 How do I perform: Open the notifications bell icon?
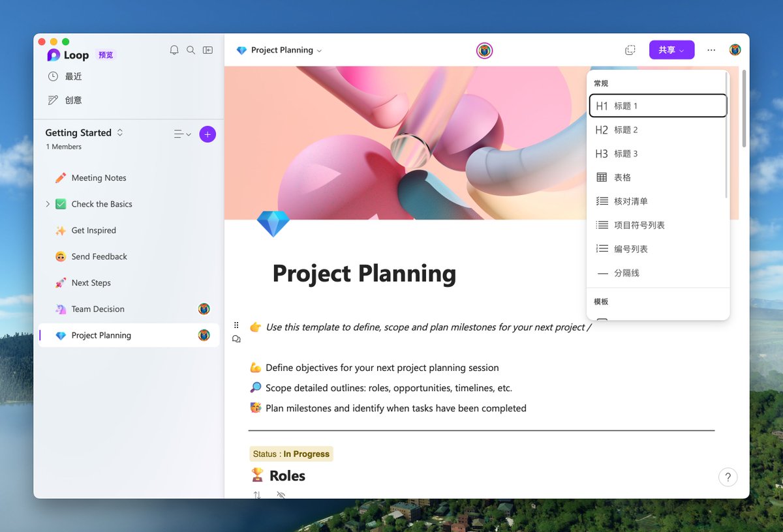click(174, 50)
